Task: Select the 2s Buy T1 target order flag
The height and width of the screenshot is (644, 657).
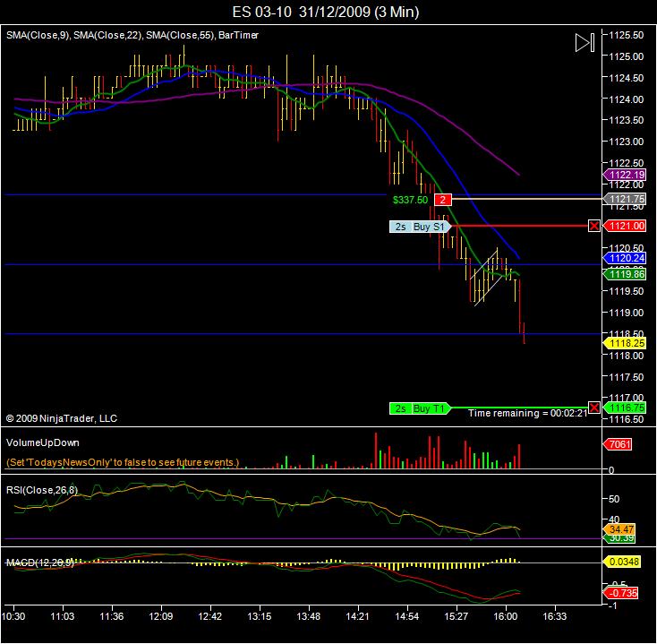Action: coord(420,408)
